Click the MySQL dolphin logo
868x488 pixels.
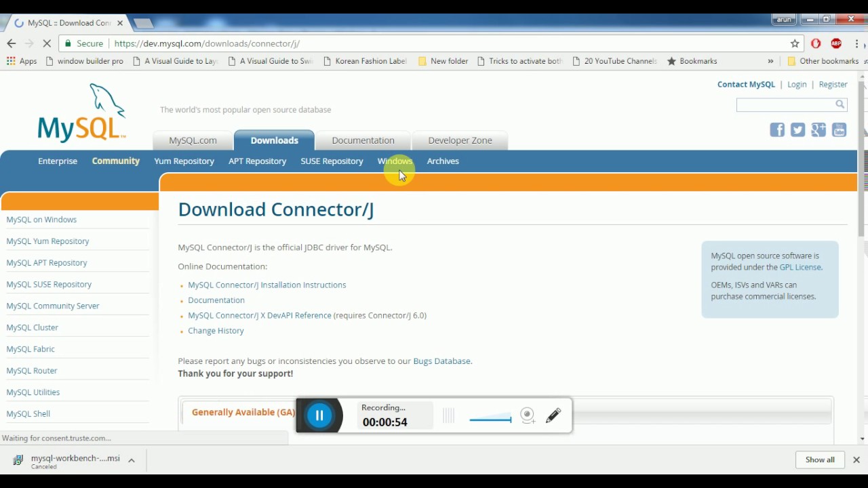[83, 113]
